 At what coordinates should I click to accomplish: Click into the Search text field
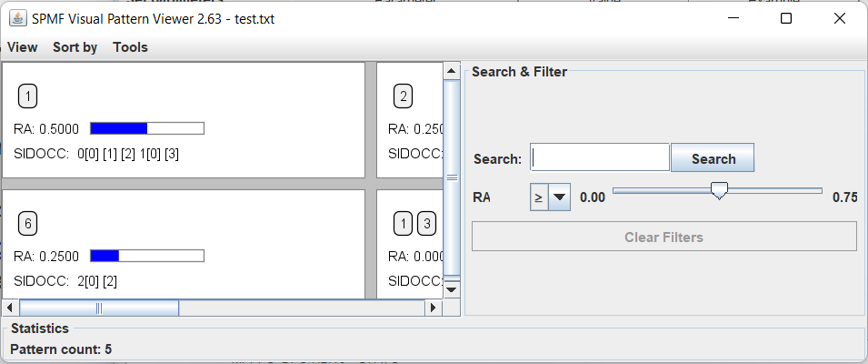600,158
